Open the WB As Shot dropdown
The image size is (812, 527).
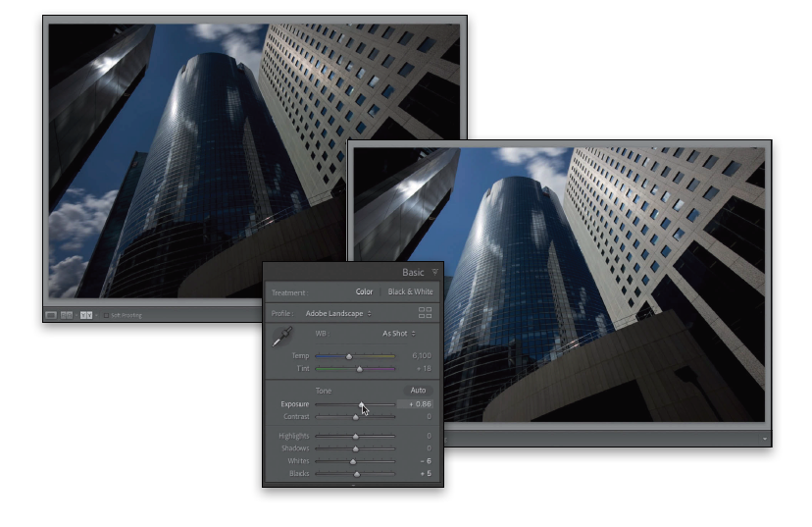(x=399, y=334)
